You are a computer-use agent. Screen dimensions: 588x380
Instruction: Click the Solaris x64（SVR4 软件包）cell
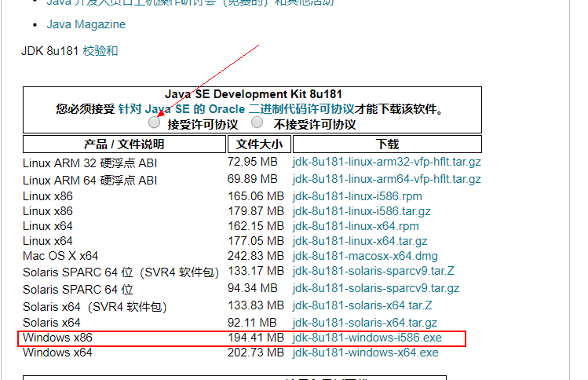pos(95,307)
